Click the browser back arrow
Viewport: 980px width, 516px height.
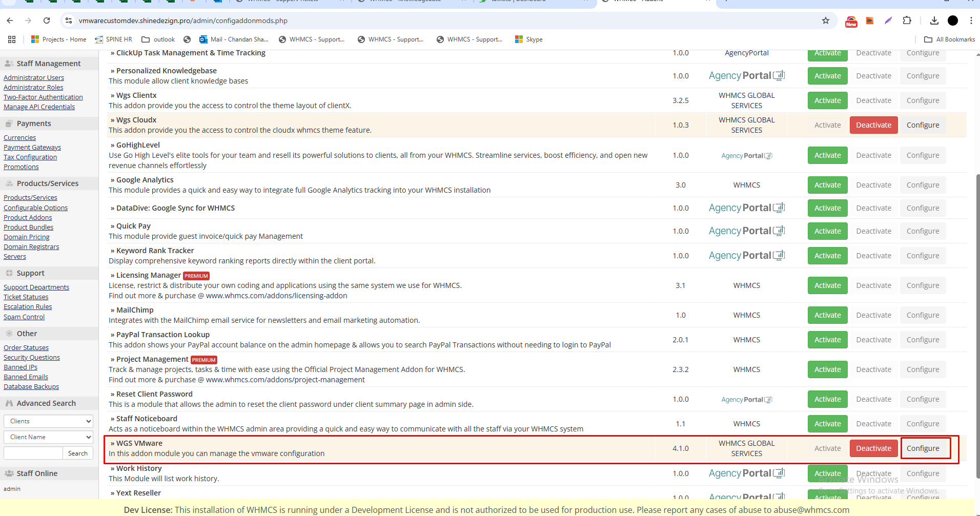click(10, 20)
